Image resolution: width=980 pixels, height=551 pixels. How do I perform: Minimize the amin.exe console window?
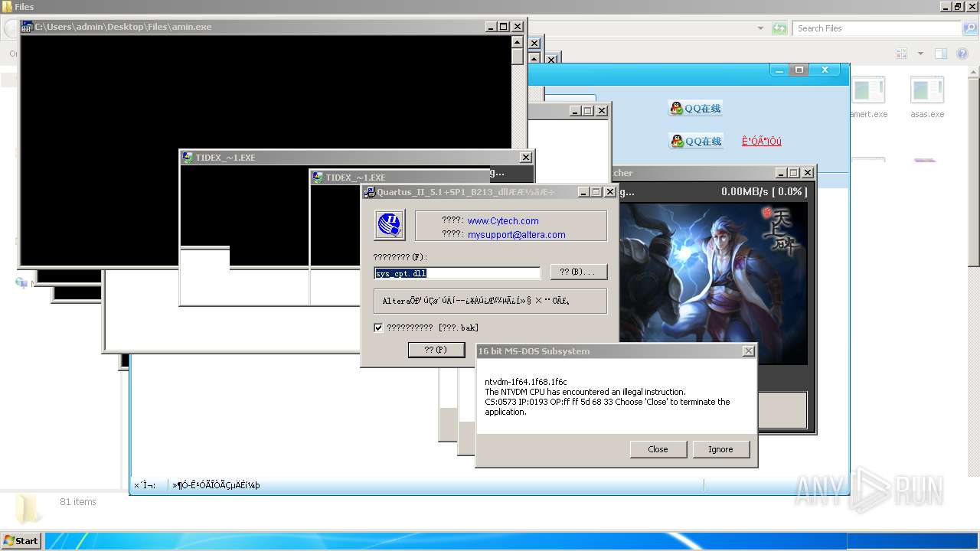(491, 27)
